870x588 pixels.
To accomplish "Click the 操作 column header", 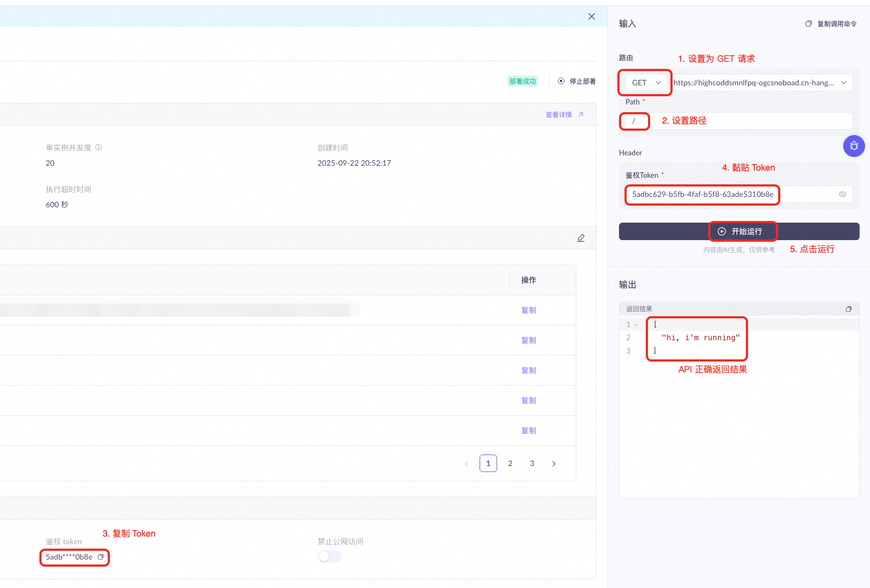I will 529,280.
